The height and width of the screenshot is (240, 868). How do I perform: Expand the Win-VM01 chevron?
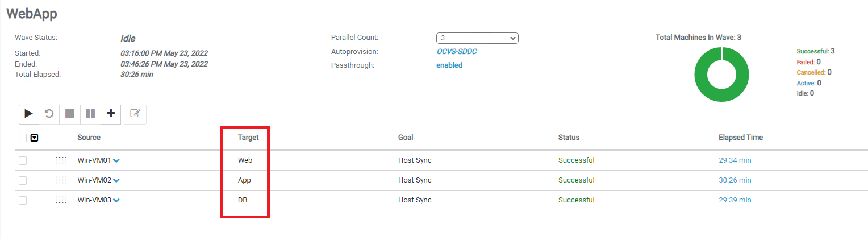coord(116,161)
